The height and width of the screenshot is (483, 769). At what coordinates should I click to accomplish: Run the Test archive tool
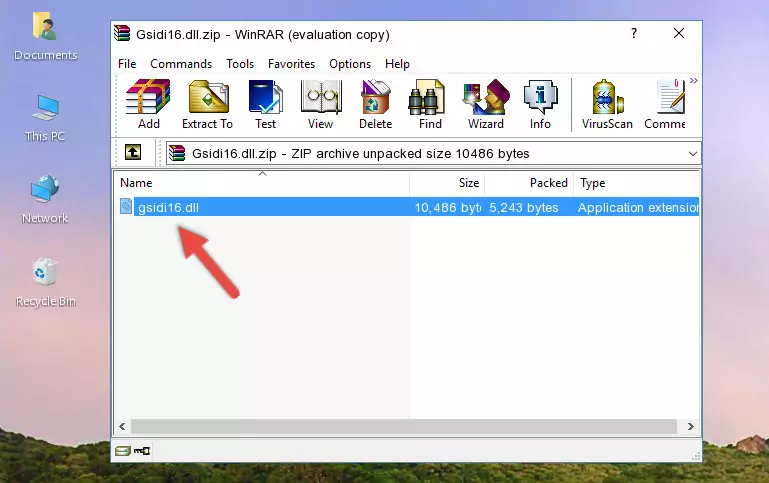click(x=265, y=104)
